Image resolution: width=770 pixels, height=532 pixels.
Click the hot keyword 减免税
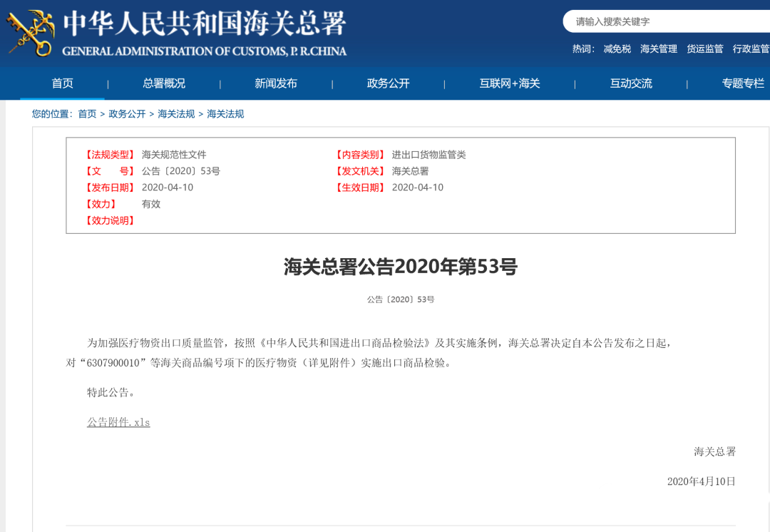[617, 48]
